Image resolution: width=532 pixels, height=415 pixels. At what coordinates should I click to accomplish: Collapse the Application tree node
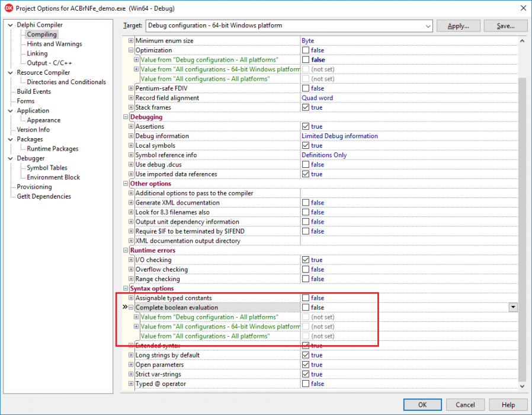pos(11,111)
